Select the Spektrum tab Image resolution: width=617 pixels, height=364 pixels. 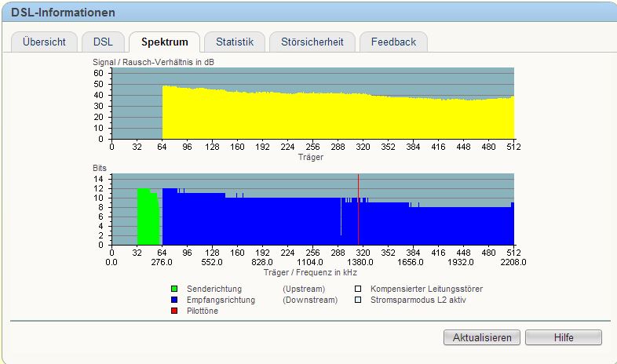165,42
